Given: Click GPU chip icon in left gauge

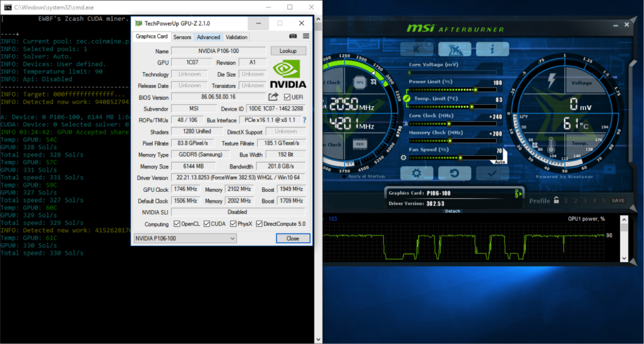Looking at the screenshot, I should coord(360,82).
